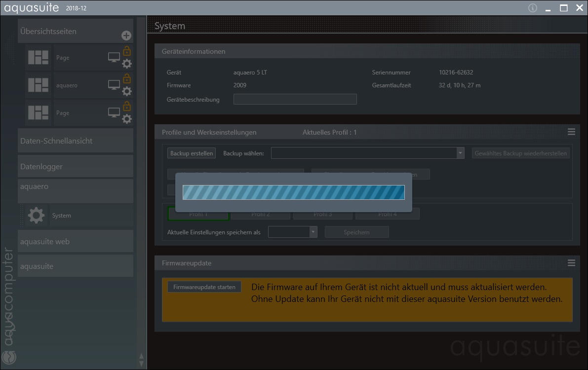The image size is (588, 370).
Task: Toggle the lock on the aquaero page entry
Action: point(127,78)
